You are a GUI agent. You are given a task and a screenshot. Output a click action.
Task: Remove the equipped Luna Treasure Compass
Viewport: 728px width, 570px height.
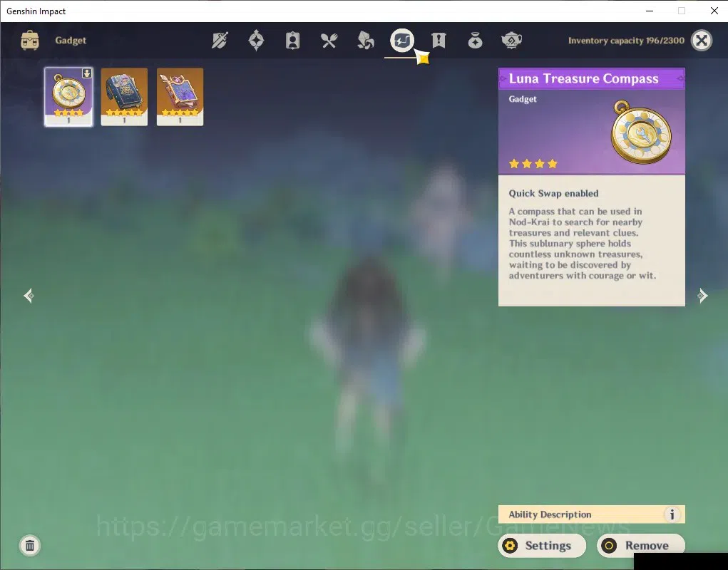pos(641,546)
